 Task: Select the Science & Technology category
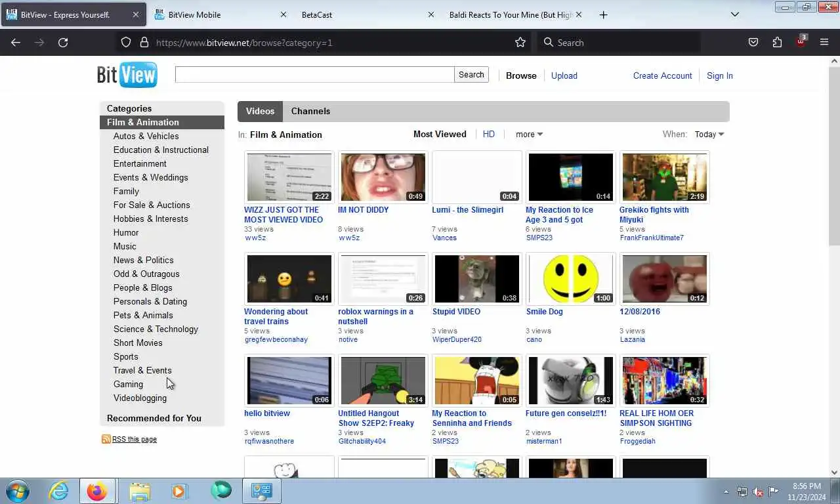pos(156,329)
